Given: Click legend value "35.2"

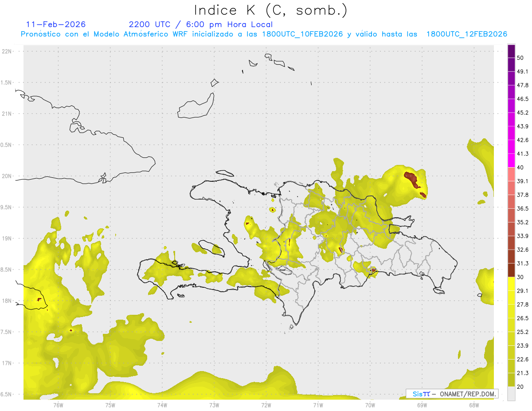Looking at the screenshot, I should point(523,222).
